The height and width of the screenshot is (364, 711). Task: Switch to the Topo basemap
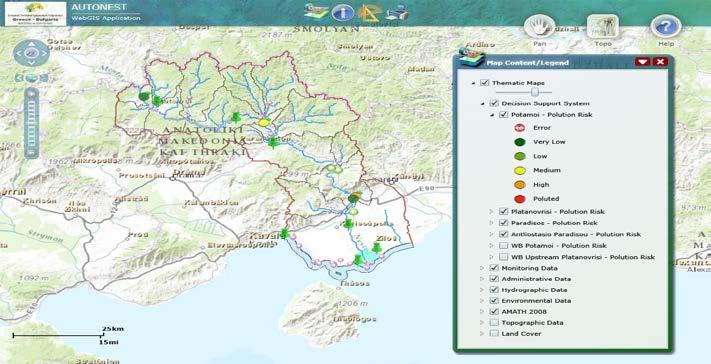tap(603, 26)
